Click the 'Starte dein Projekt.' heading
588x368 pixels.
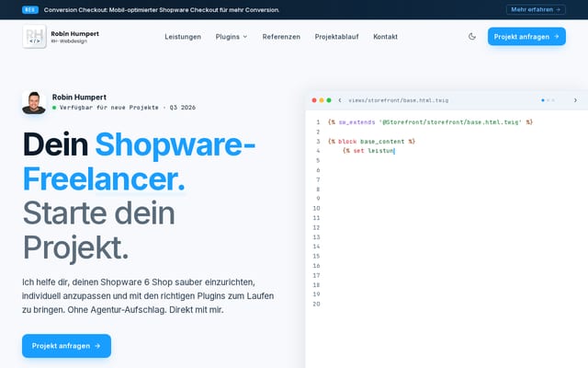(x=98, y=230)
